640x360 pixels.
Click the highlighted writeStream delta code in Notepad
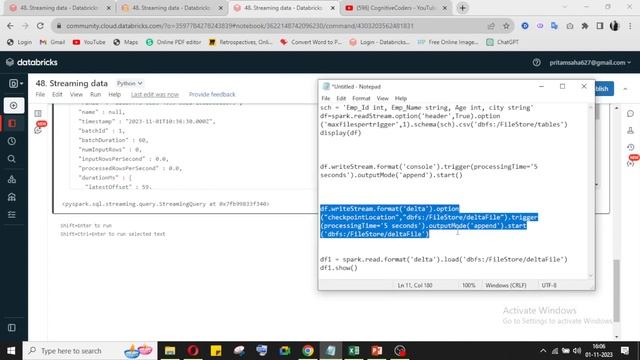[429, 221]
